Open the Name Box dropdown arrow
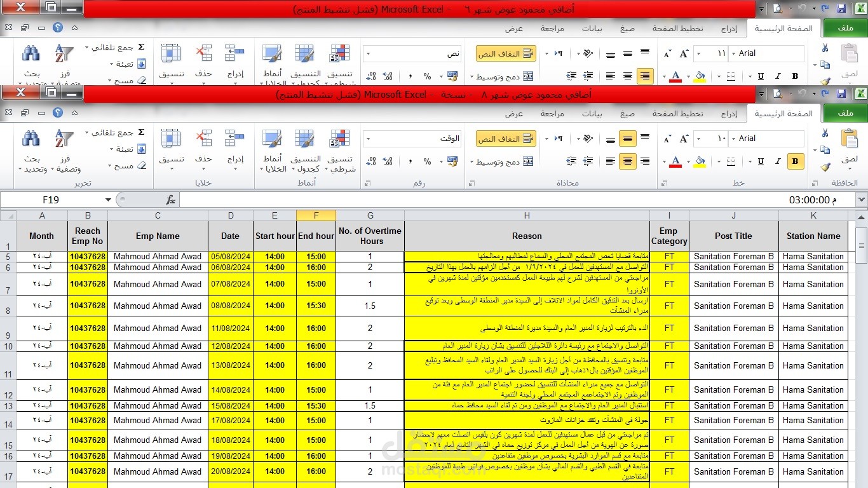 107,200
